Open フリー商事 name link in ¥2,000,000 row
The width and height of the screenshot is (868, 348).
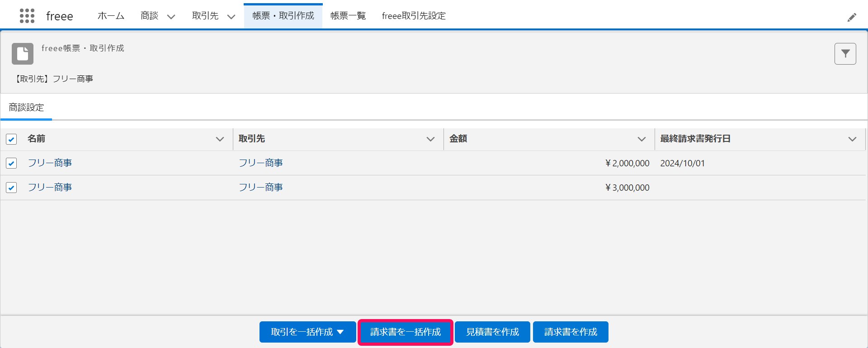(x=50, y=163)
